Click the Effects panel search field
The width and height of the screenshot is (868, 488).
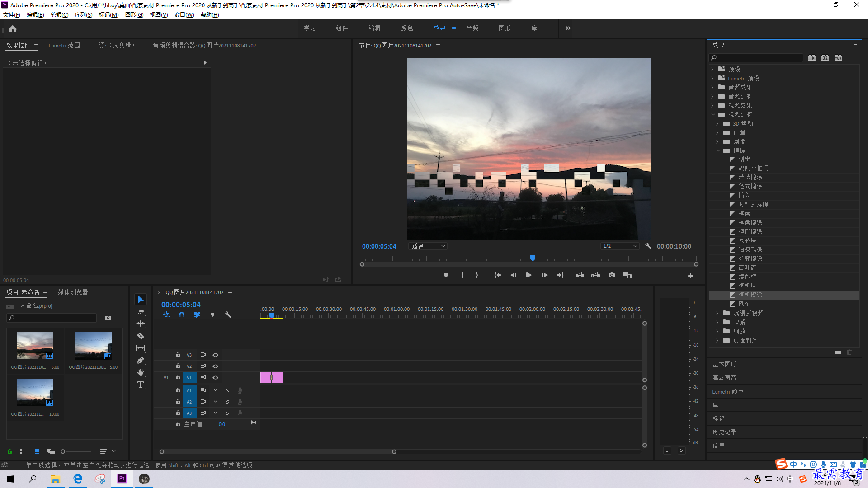[756, 58]
